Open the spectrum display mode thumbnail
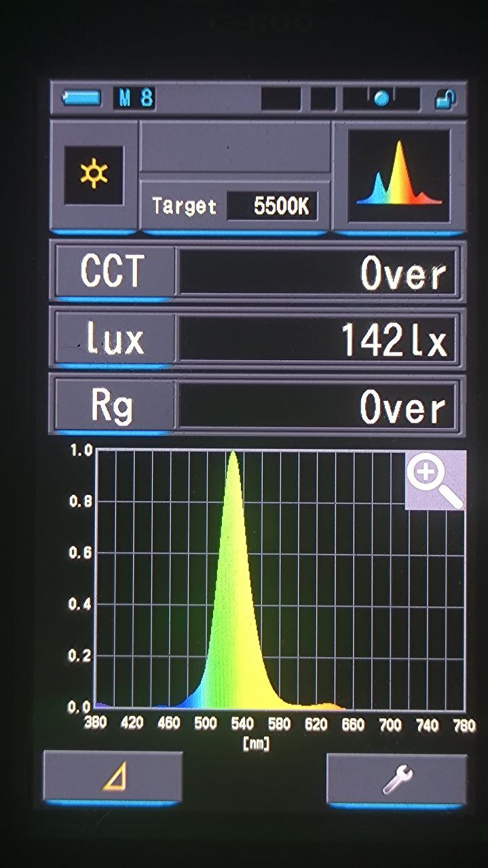 pos(398,175)
